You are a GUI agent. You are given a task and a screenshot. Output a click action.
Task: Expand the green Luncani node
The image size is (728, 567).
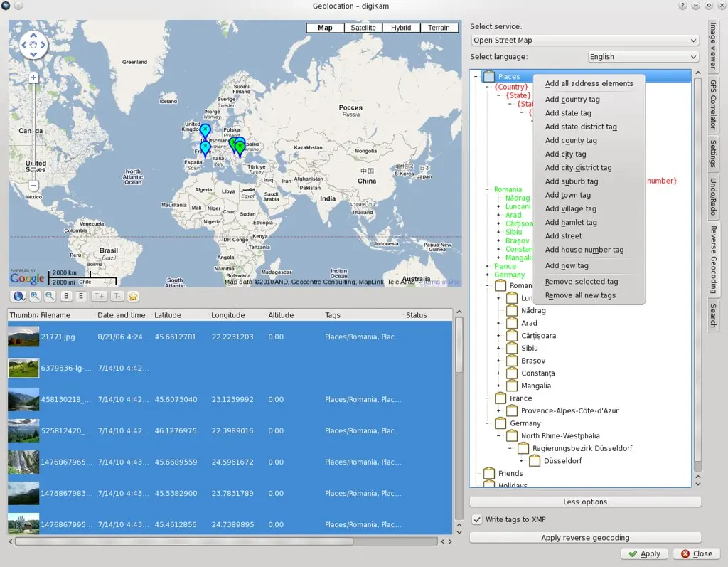498,206
